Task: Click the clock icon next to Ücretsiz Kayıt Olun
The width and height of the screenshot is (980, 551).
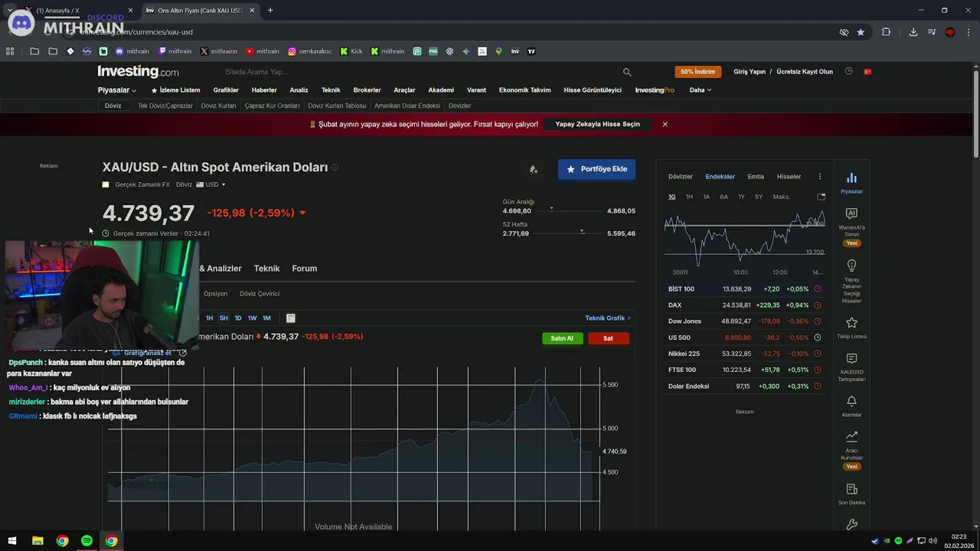Action: click(x=848, y=71)
